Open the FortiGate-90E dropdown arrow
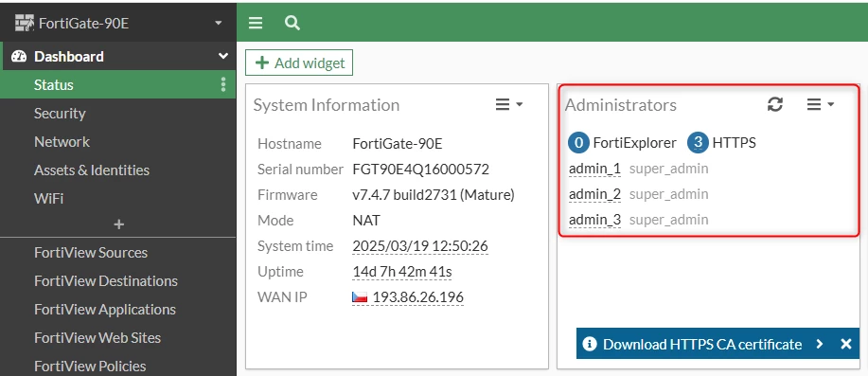 point(218,24)
